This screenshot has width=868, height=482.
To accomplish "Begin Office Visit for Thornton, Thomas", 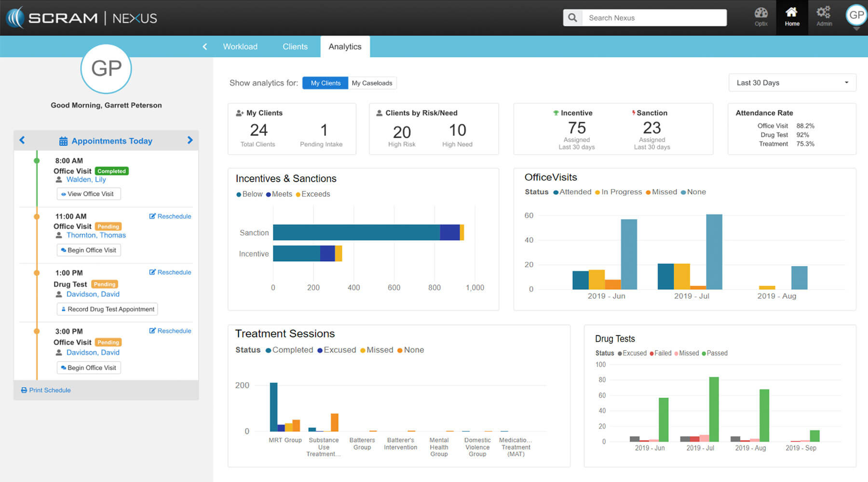I will (89, 250).
